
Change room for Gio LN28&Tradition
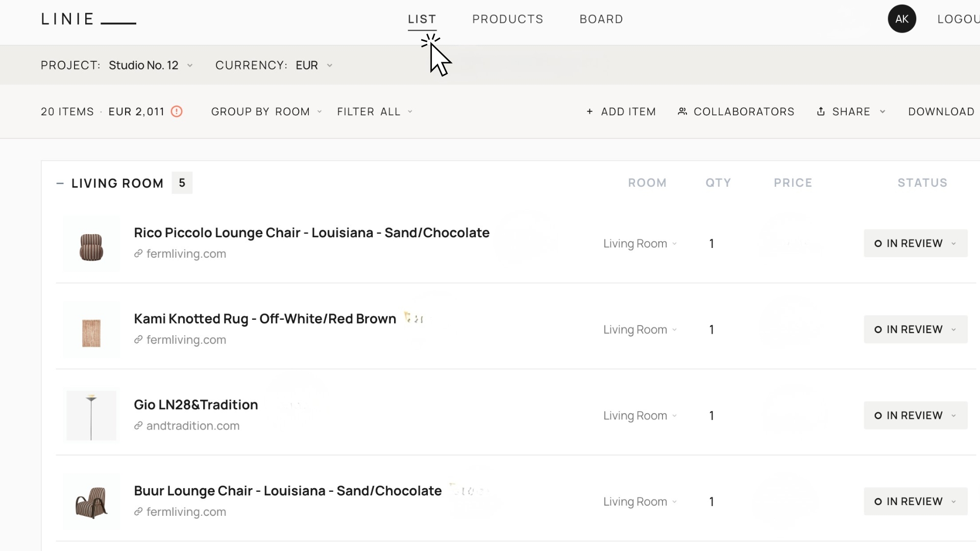[x=640, y=416]
